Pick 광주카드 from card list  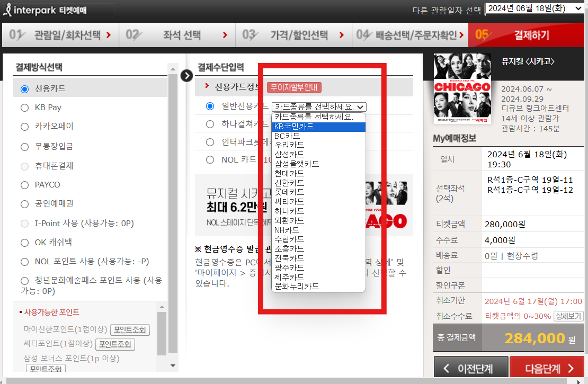tap(318, 268)
